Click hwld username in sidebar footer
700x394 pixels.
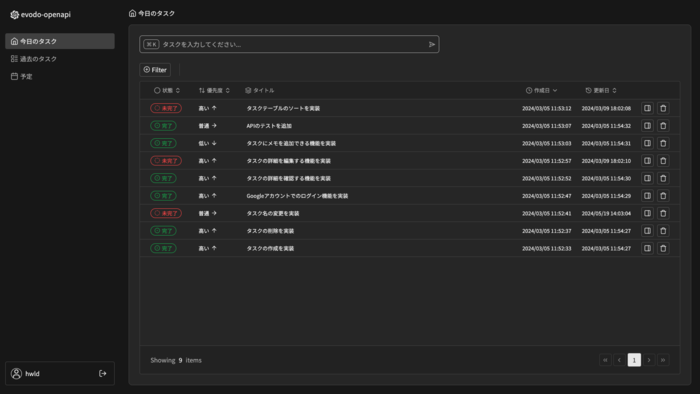tap(32, 374)
